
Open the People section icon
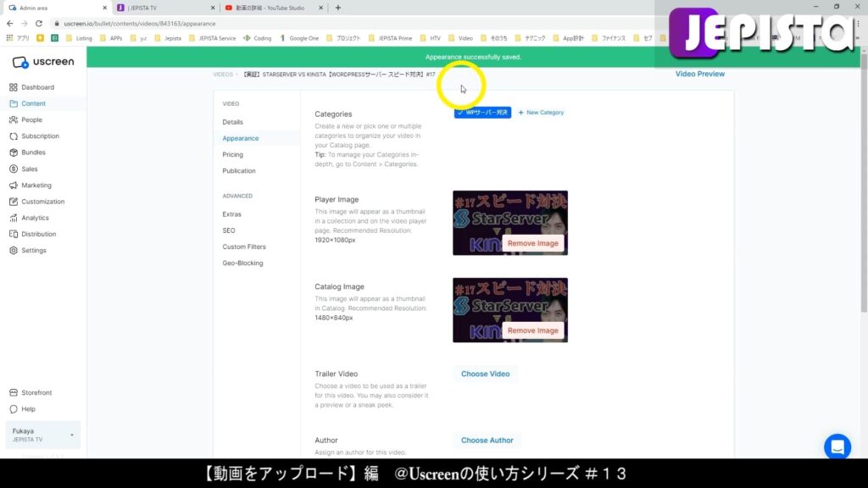click(14, 119)
